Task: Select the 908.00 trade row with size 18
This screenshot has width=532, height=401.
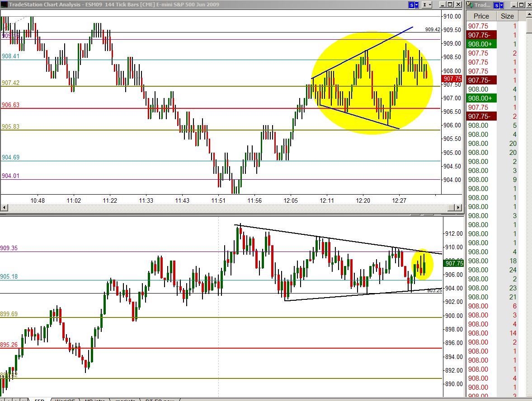Action: pyautogui.click(x=492, y=261)
